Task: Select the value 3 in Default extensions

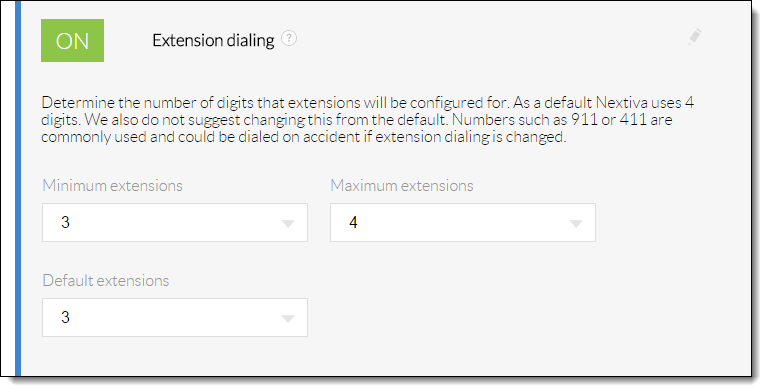Action: pos(65,318)
